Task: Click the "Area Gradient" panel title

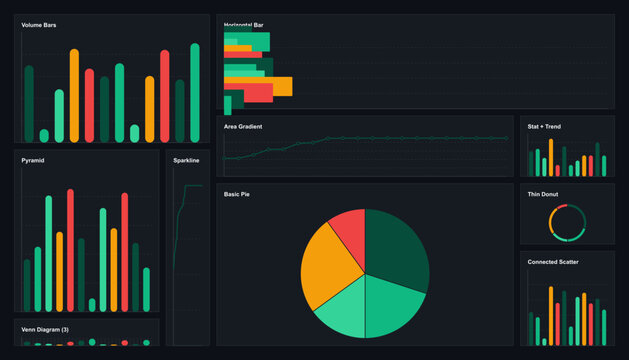Action: pos(243,126)
